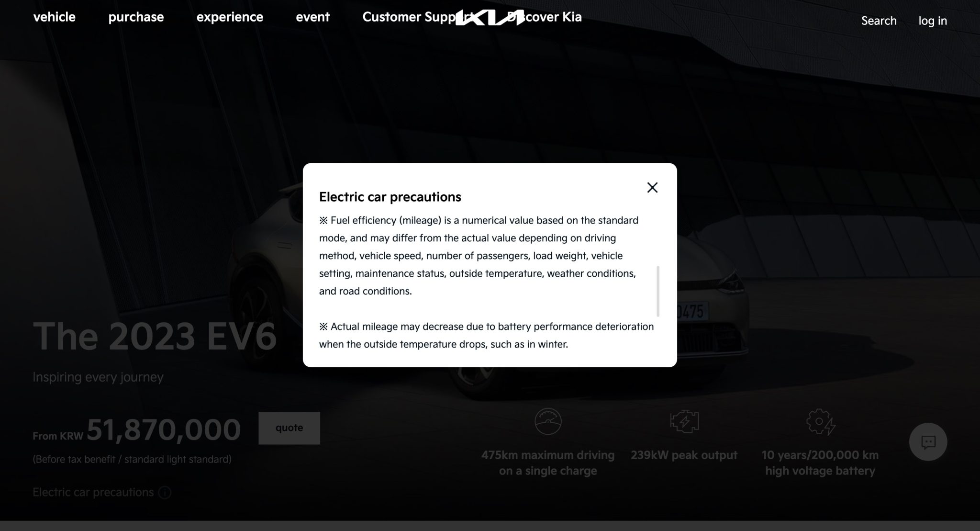Click the 2023 EV6 heading
Screen dimensions: 980x531
click(155, 336)
